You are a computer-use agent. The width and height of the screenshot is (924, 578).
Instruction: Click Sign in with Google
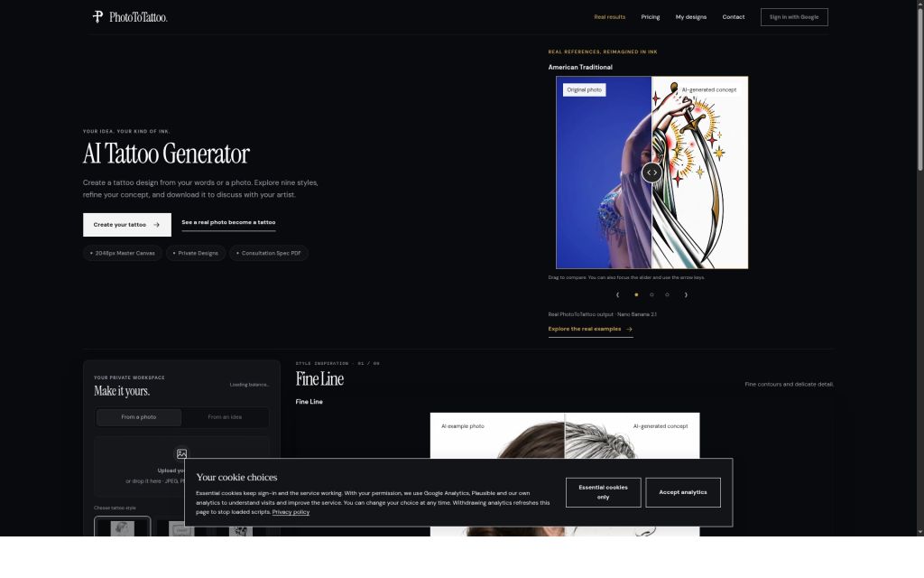coord(794,17)
